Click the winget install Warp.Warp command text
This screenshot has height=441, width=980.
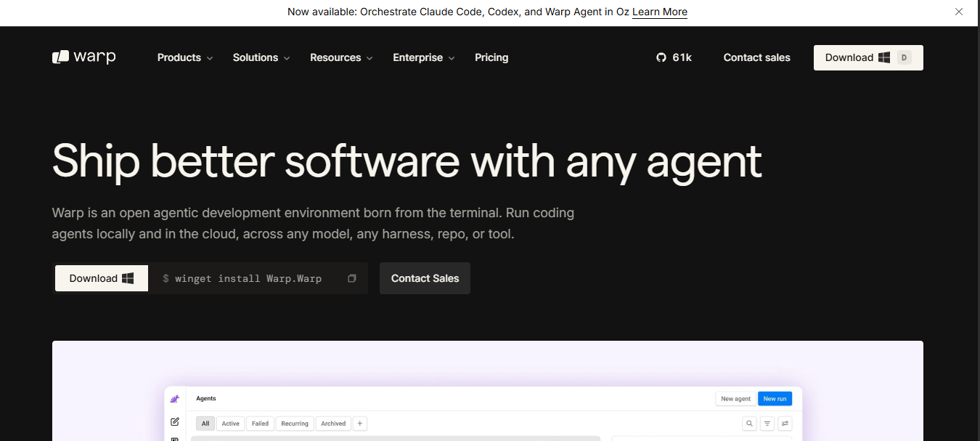click(248, 278)
